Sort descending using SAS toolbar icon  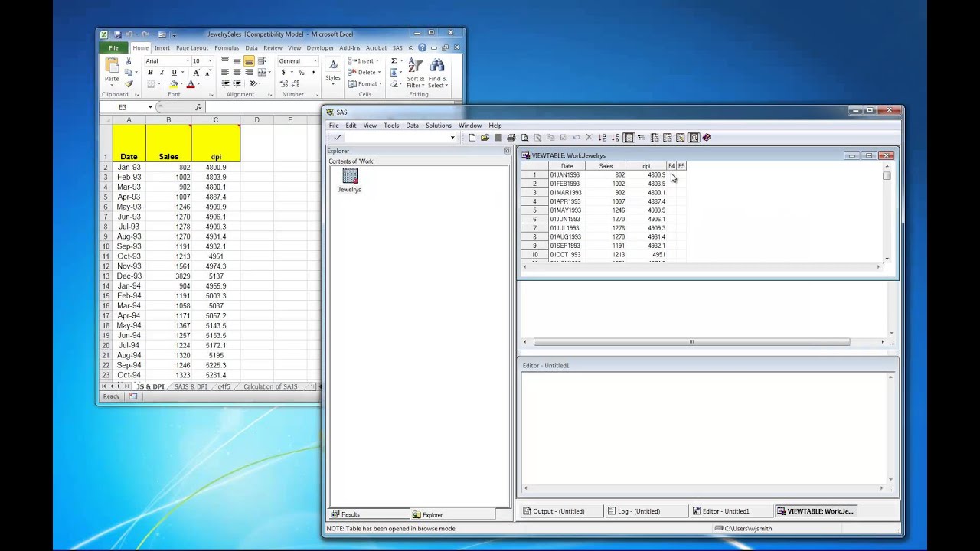coord(615,138)
